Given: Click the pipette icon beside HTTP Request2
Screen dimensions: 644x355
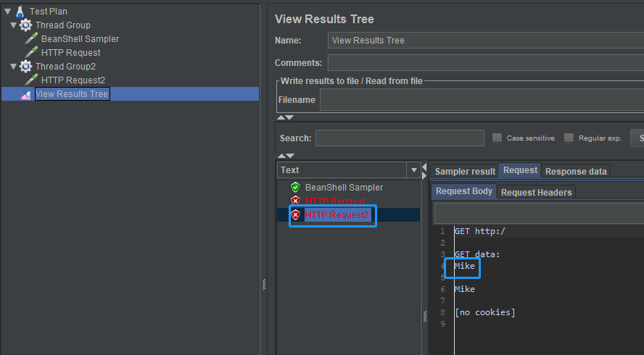Looking at the screenshot, I should (31, 80).
